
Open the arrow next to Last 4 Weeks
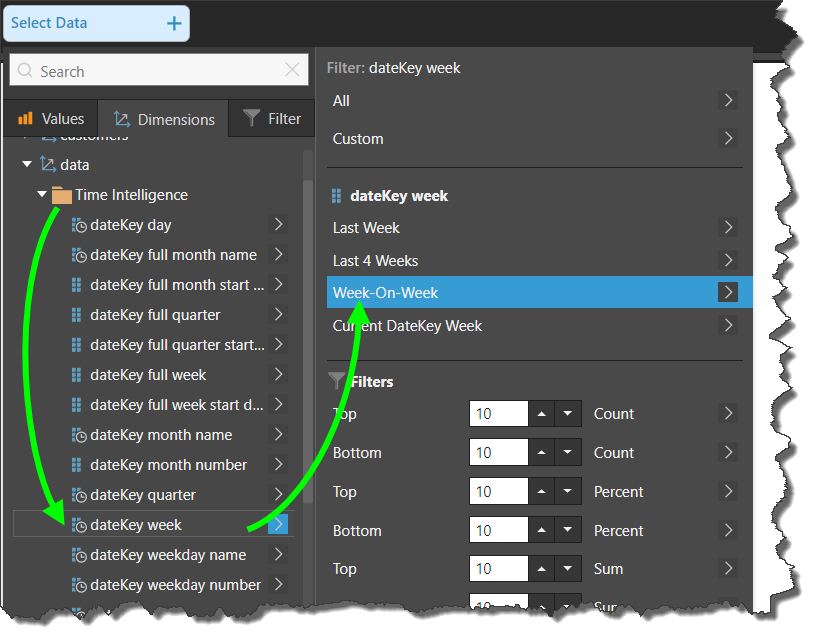coord(728,260)
